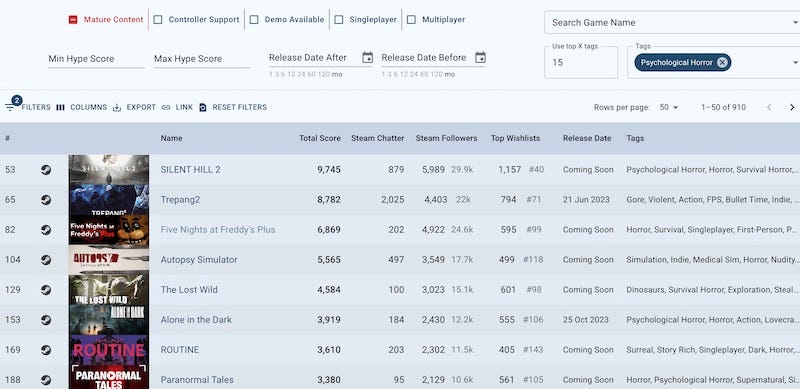Click the Link chain icon

pos(166,107)
